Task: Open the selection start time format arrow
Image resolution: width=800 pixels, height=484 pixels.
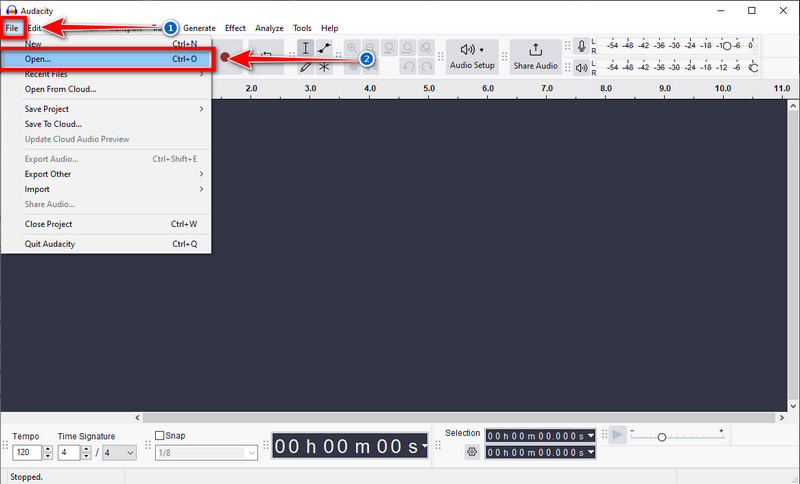Action: click(x=591, y=436)
